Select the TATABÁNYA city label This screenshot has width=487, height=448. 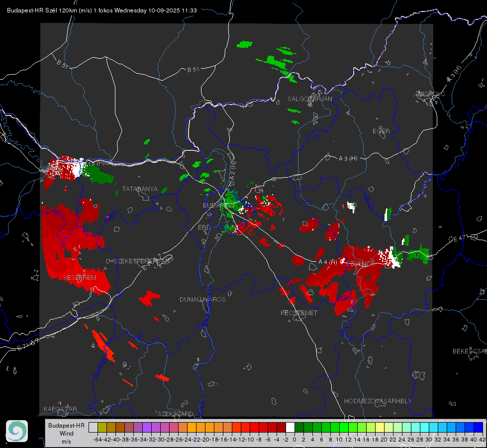click(x=140, y=189)
